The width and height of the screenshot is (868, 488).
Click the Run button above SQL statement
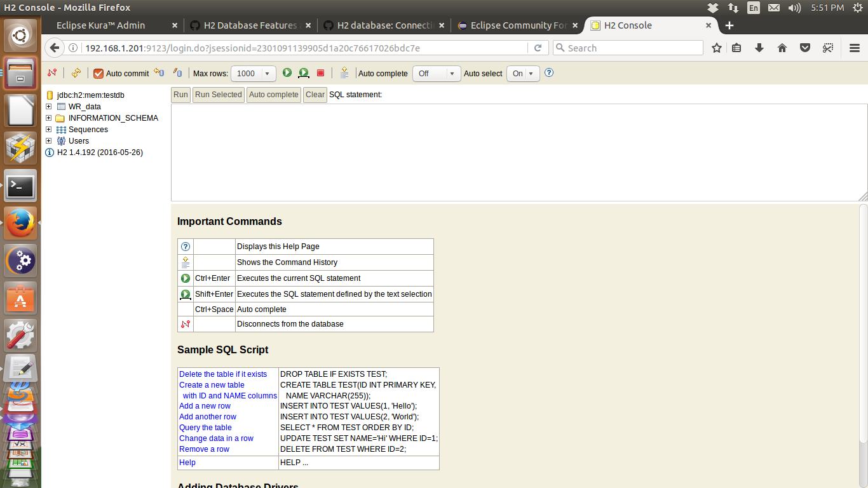click(x=181, y=95)
